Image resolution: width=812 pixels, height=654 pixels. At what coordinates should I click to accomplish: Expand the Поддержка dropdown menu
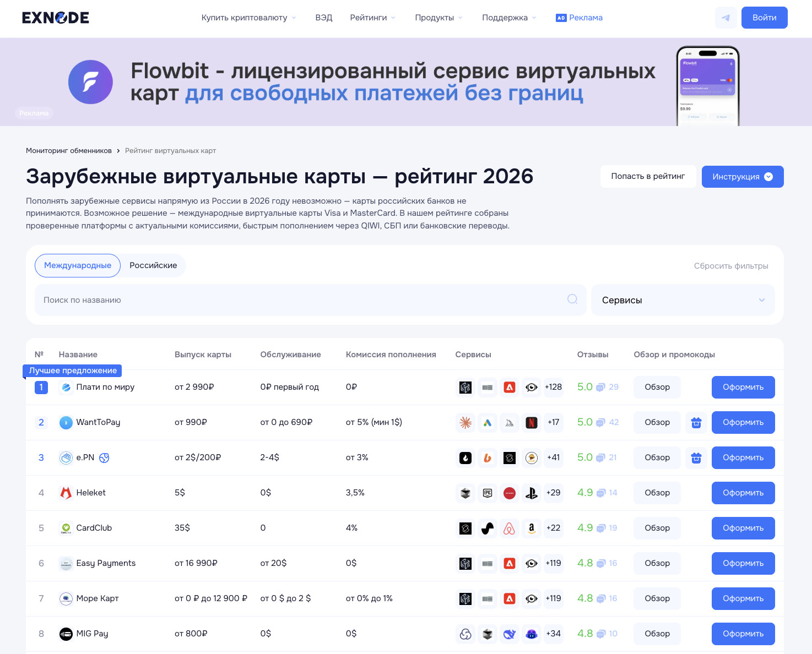(509, 18)
